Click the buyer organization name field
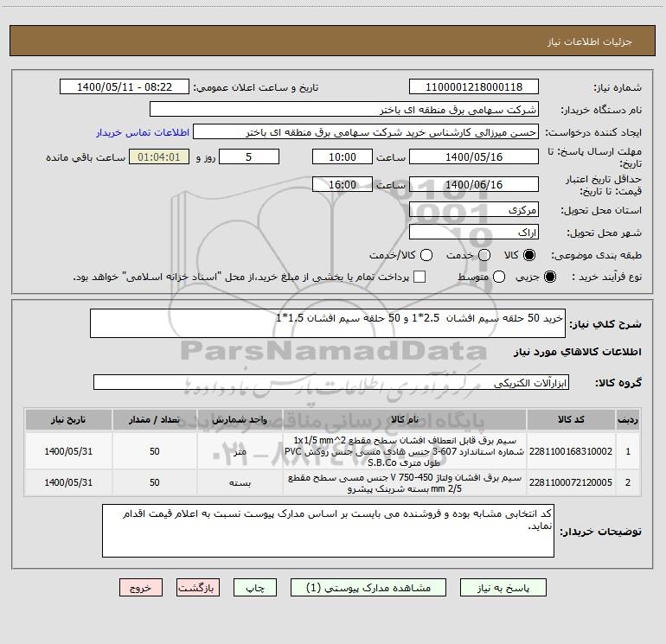Viewport: 666px width, 644px height. tap(344, 110)
